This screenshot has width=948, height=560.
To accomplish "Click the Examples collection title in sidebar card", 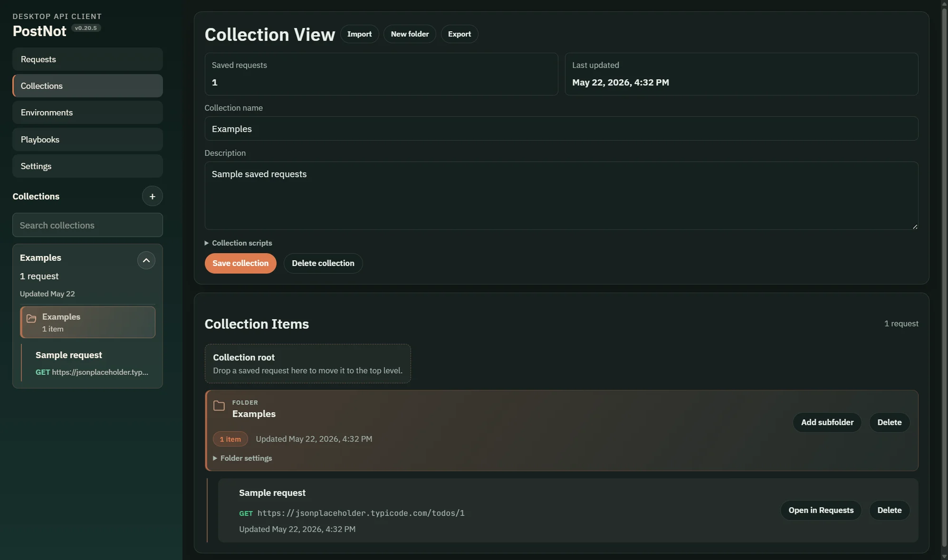I will pos(40,258).
